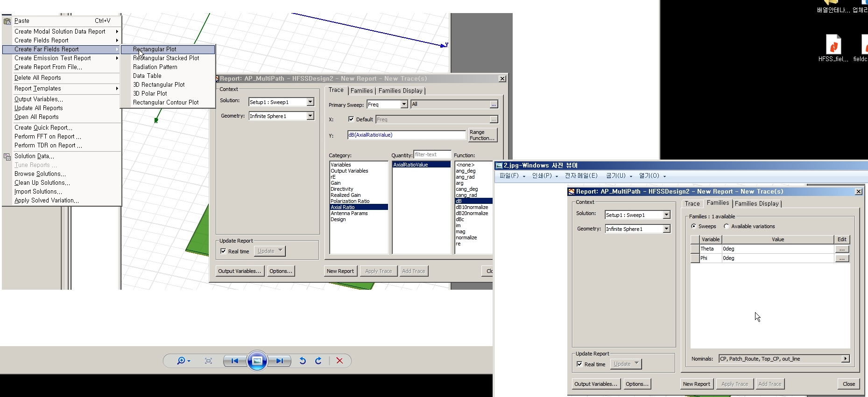Delete image with red X icon
Image resolution: width=868 pixels, height=397 pixels.
point(339,361)
